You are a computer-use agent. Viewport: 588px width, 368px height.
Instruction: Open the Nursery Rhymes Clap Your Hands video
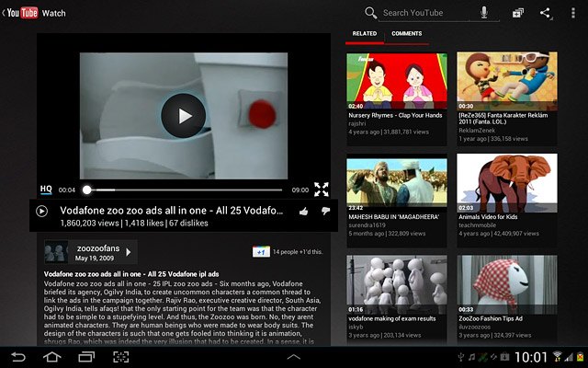(x=397, y=99)
